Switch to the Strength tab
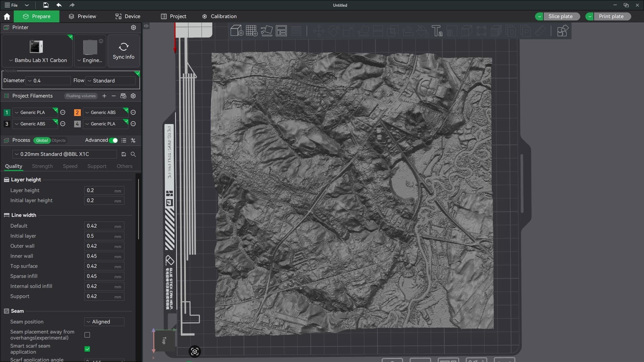Image resolution: width=644 pixels, height=362 pixels. (x=42, y=166)
